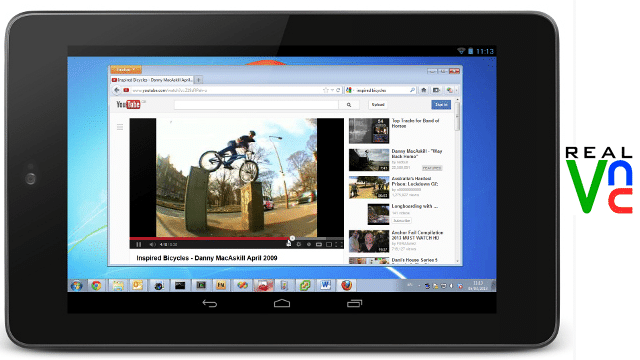This screenshot has width=640, height=360.
Task: Open the Anchor Fail Compilation video link
Action: pos(417,235)
